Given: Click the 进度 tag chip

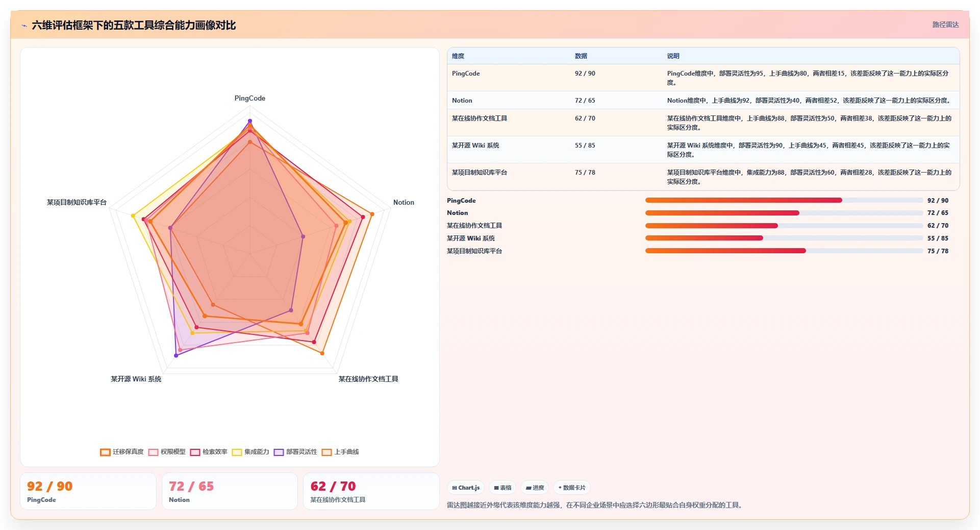Looking at the screenshot, I should [x=535, y=488].
